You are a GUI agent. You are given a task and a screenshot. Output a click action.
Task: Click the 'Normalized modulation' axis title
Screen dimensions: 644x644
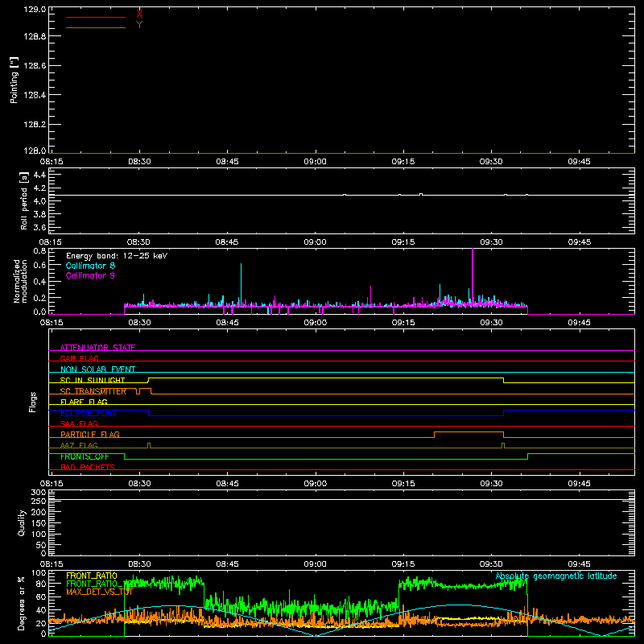pos(20,281)
